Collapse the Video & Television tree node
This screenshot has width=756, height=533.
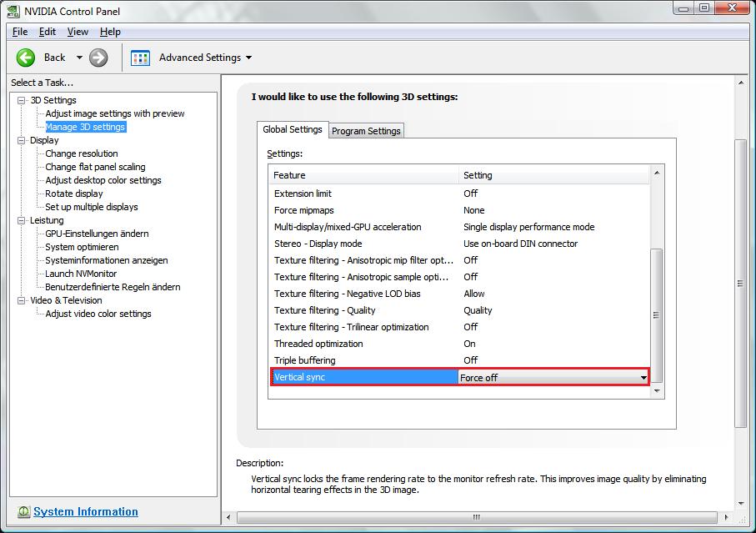point(21,300)
